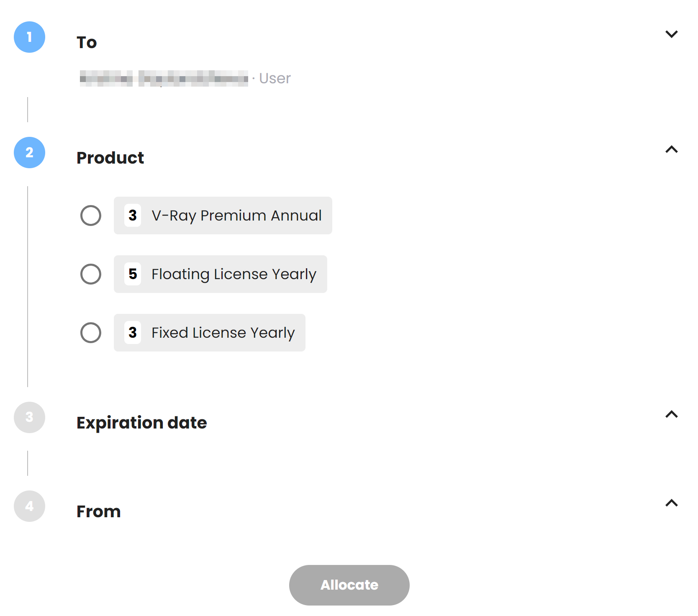Click the Allocate button
This screenshot has width=698, height=616.
tap(349, 585)
